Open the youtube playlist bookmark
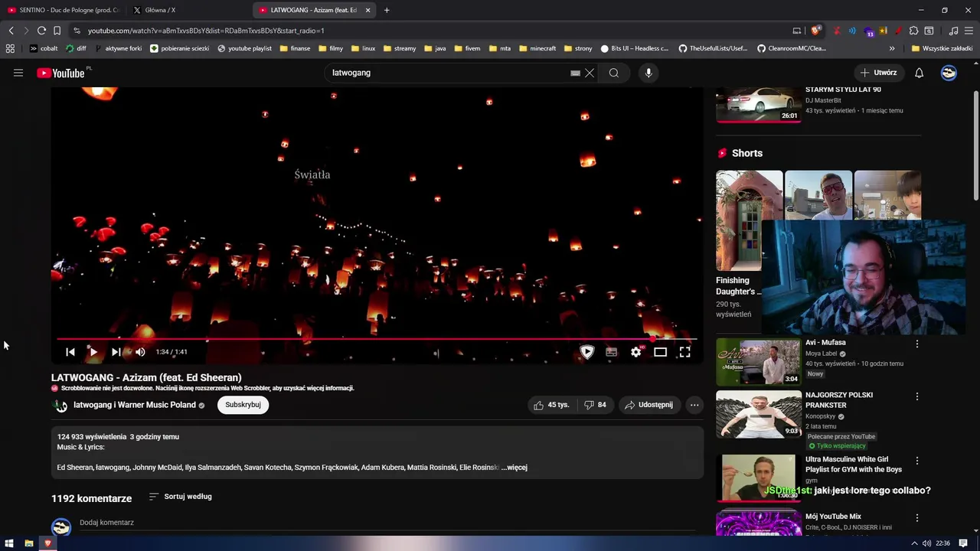Screen dimensions: 980x551 (244, 48)
